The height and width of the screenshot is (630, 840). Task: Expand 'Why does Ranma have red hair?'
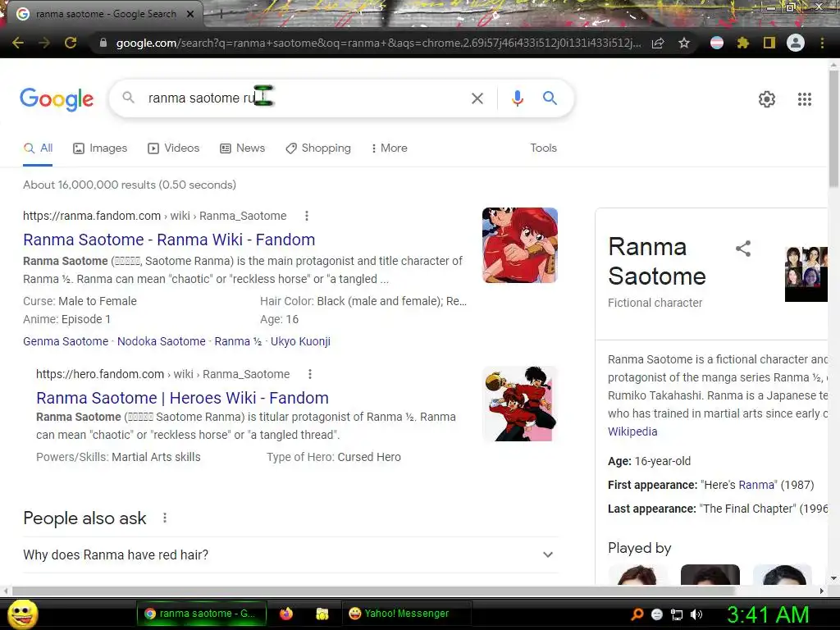(x=291, y=555)
